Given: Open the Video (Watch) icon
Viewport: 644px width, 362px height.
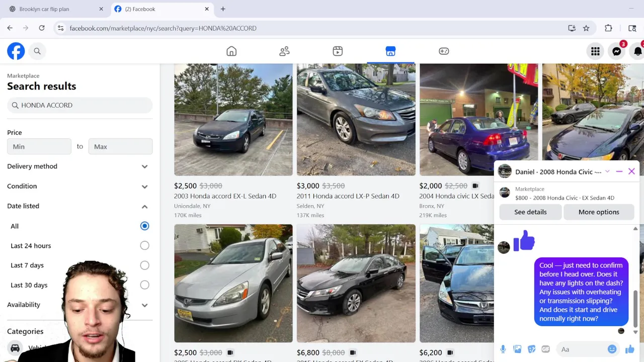Looking at the screenshot, I should click(338, 51).
